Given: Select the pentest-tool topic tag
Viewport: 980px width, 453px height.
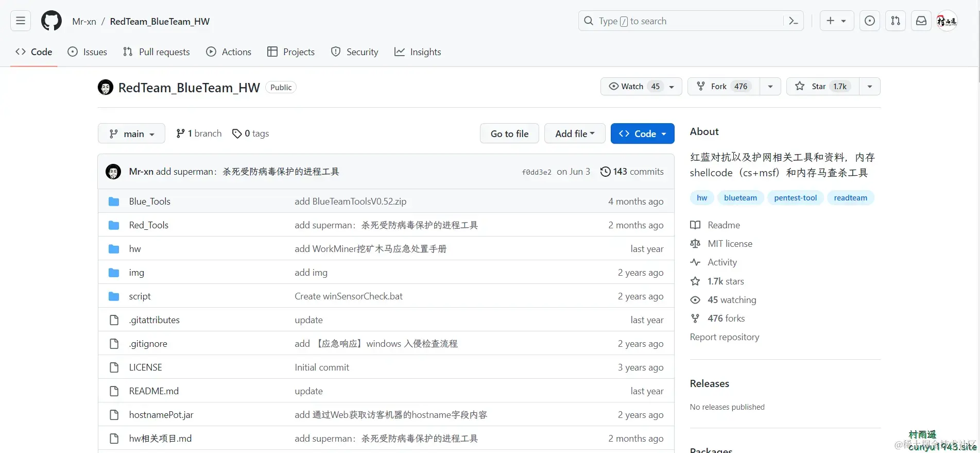Looking at the screenshot, I should (796, 198).
